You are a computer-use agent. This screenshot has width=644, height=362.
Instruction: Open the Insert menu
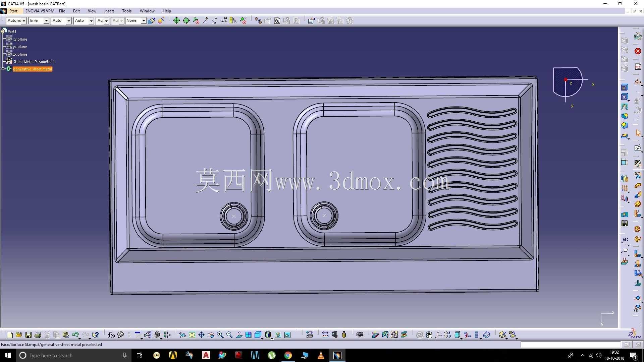pyautogui.click(x=109, y=11)
